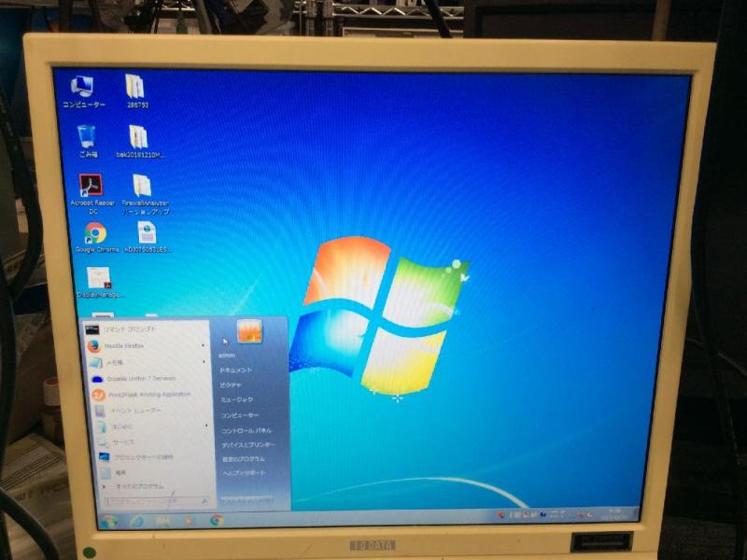The width and height of the screenshot is (747, 560).
Task: Expand すべてのプログラム list
Action: [134, 486]
